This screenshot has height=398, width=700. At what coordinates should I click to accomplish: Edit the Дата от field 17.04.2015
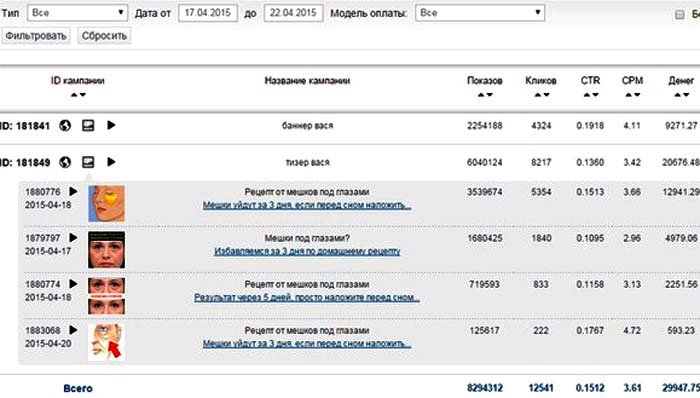pos(208,13)
